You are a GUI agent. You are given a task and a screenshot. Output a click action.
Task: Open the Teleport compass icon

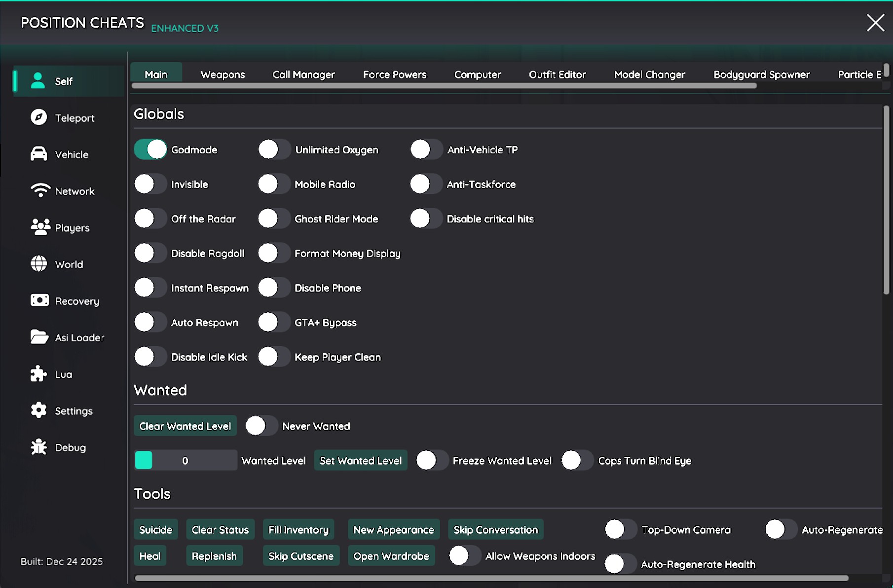38,117
